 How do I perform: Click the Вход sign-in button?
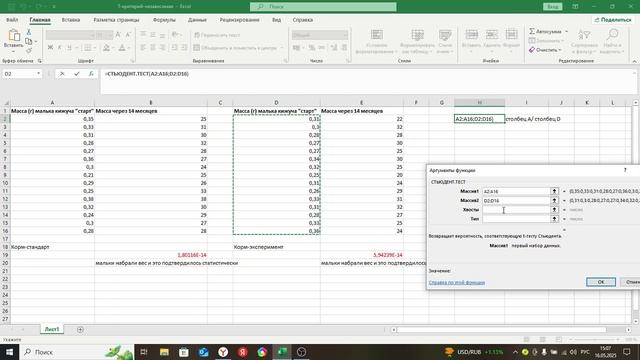(x=553, y=7)
